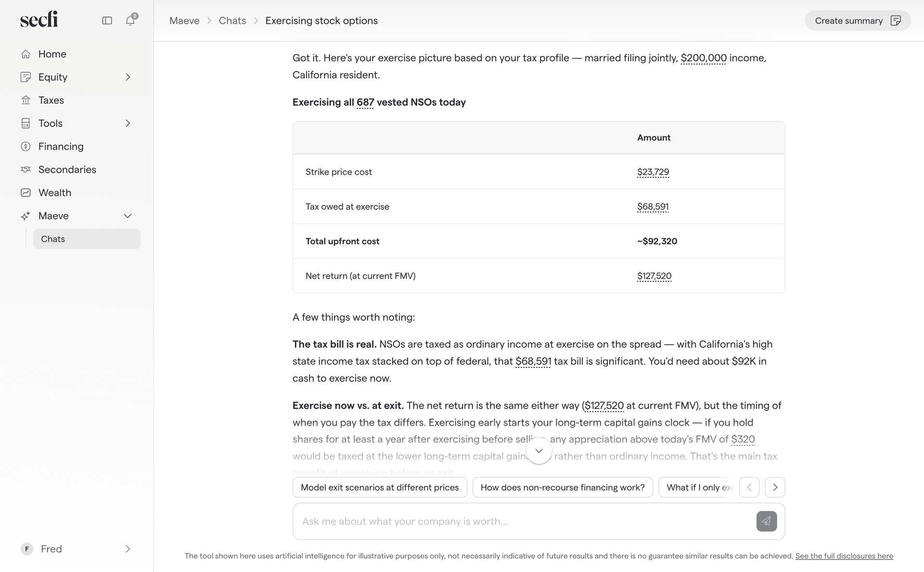Open 'See the full disclosures here' link
Viewport: 924px width, 572px height.
pos(844,556)
